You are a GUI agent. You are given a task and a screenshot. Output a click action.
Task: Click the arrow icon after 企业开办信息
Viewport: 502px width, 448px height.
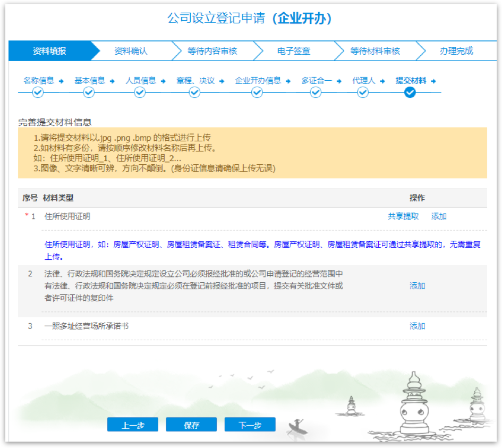tap(288, 81)
